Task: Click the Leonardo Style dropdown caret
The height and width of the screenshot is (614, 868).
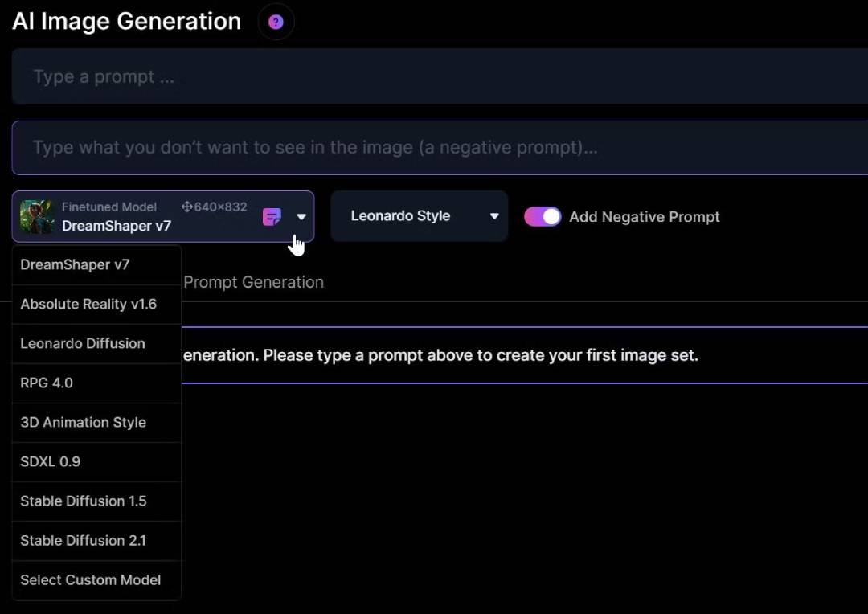Action: [x=494, y=216]
